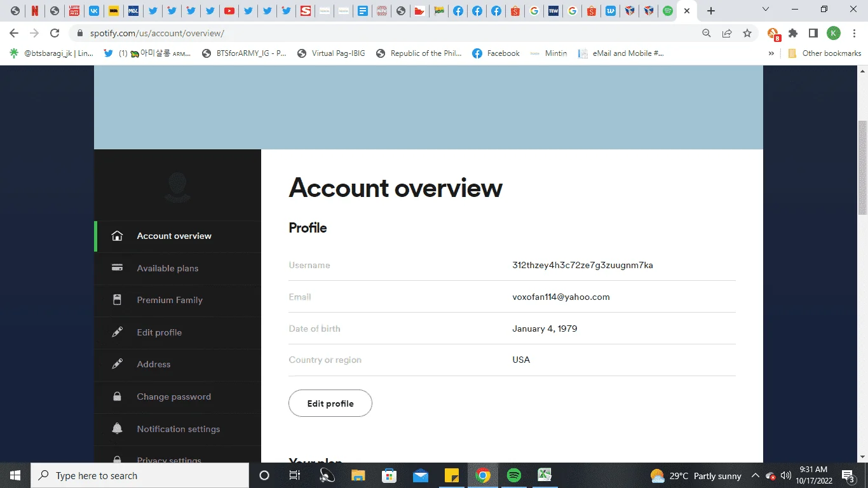Click the card icon beside Available plans
Viewport: 868px width, 488px height.
coord(117,268)
